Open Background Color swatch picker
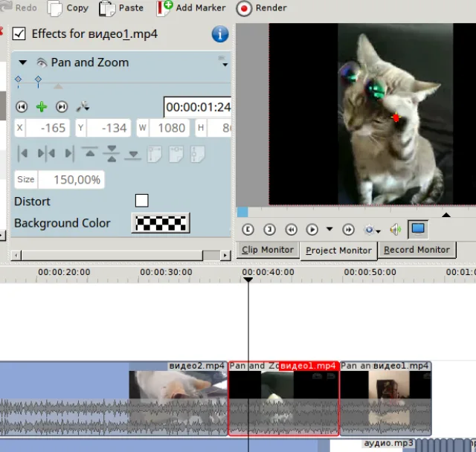 [161, 223]
